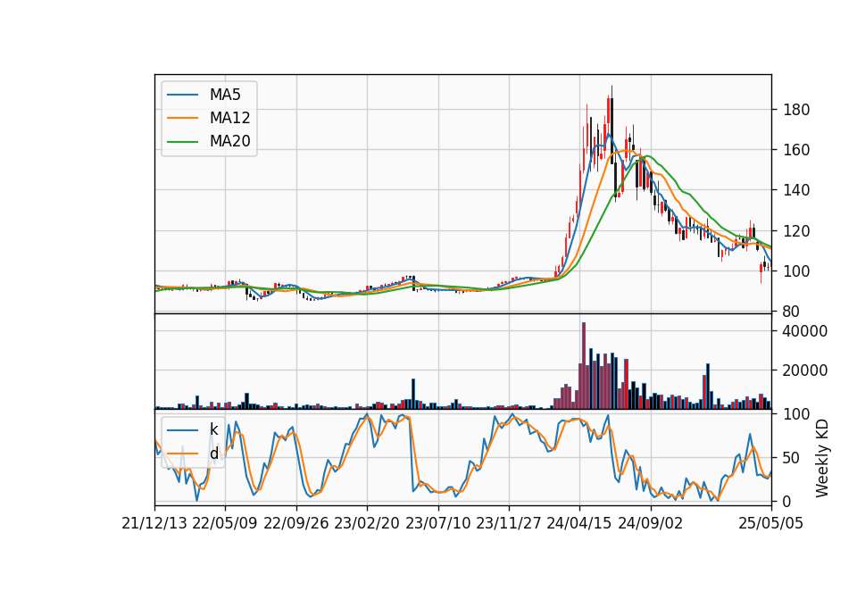The image size is (857, 616).
Task: Click the 120 price axis tick label
Action: click(796, 230)
